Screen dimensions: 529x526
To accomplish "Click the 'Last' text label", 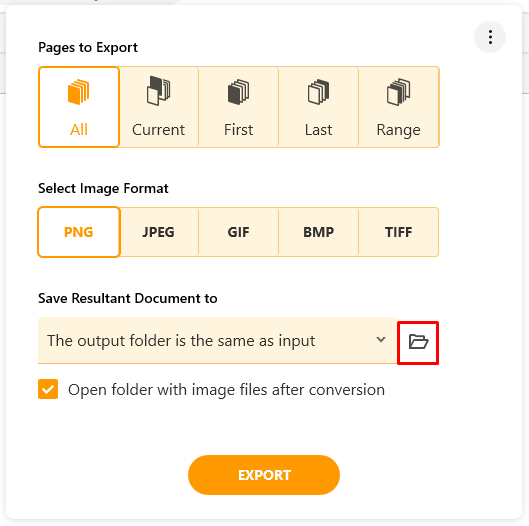I will (318, 130).
